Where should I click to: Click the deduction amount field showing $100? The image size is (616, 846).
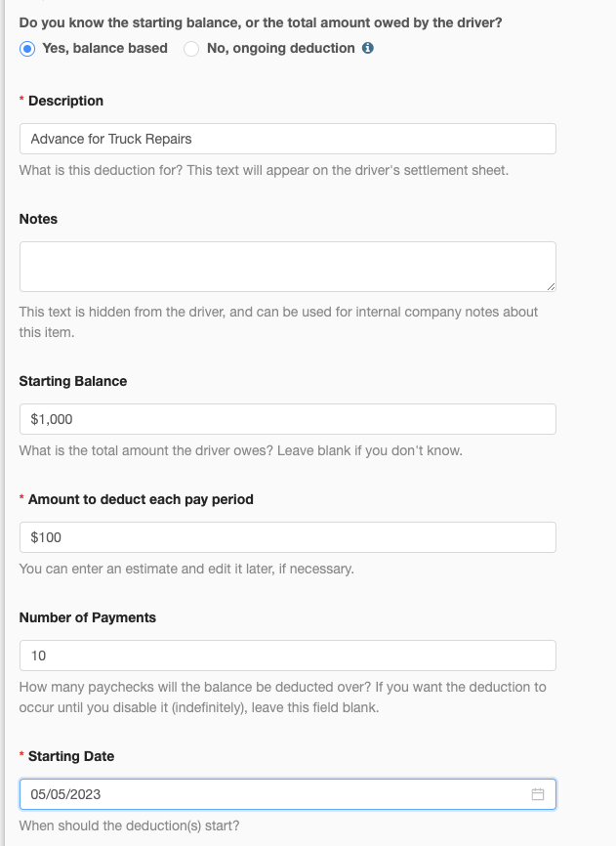288,537
